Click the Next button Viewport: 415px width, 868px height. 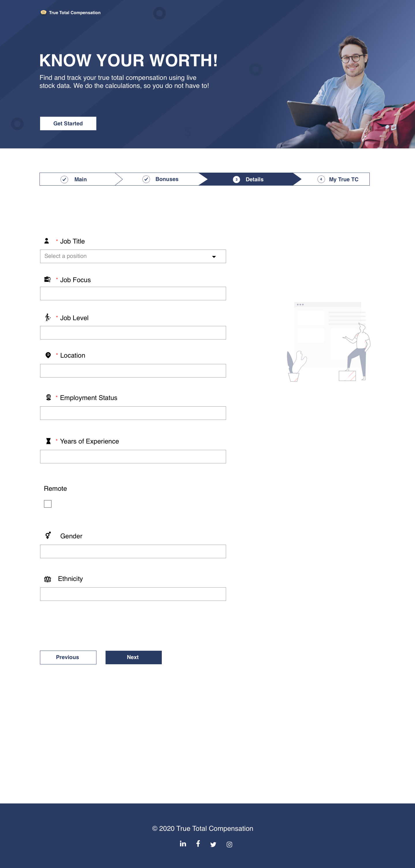click(134, 657)
